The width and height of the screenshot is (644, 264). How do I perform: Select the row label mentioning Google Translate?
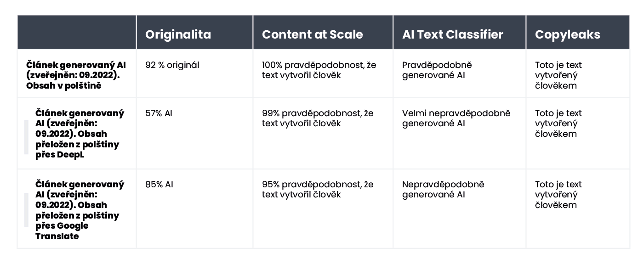[80, 210]
